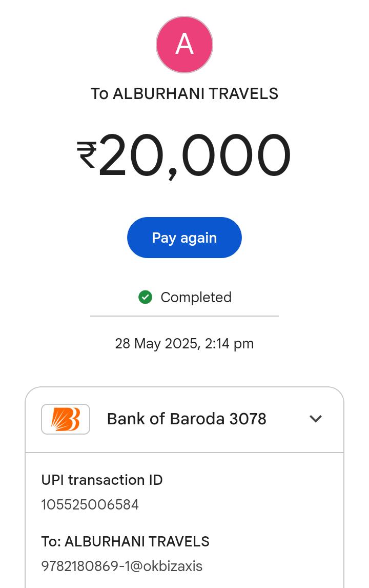Select transaction number 105525006584
Screen dimensions: 369x588
pos(90,505)
